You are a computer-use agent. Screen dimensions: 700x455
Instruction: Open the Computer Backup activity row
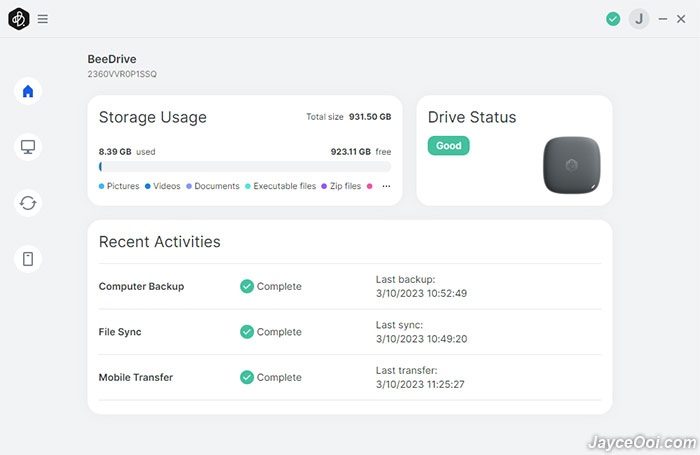(x=350, y=286)
